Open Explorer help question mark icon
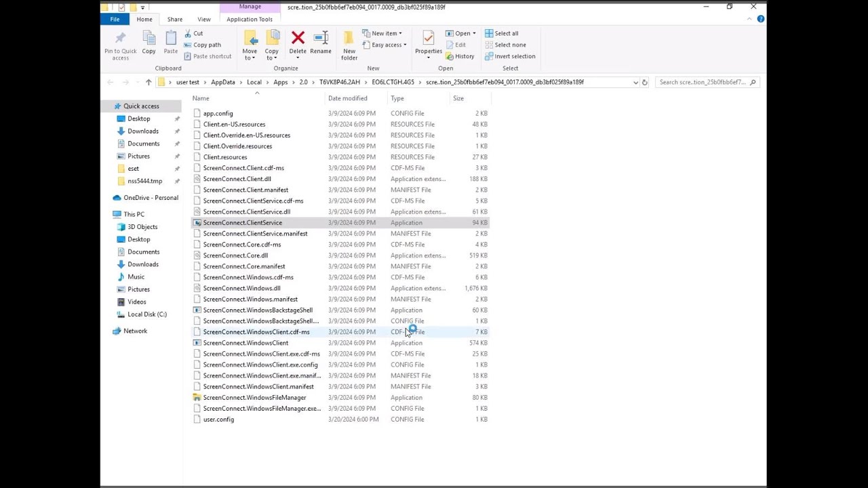This screenshot has width=868, height=488. pyautogui.click(x=761, y=19)
